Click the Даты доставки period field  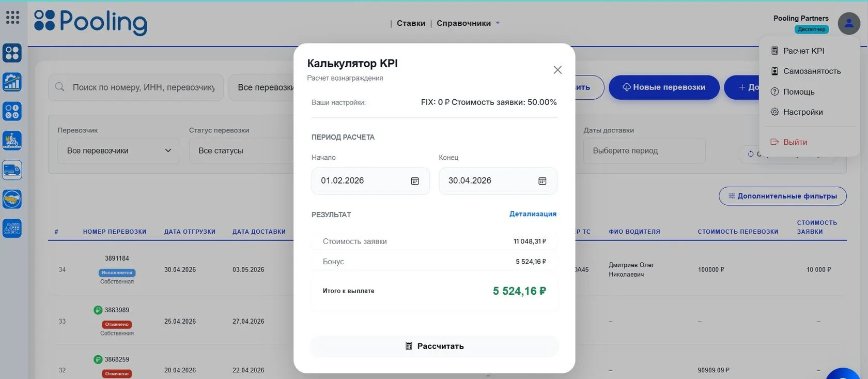pos(644,150)
